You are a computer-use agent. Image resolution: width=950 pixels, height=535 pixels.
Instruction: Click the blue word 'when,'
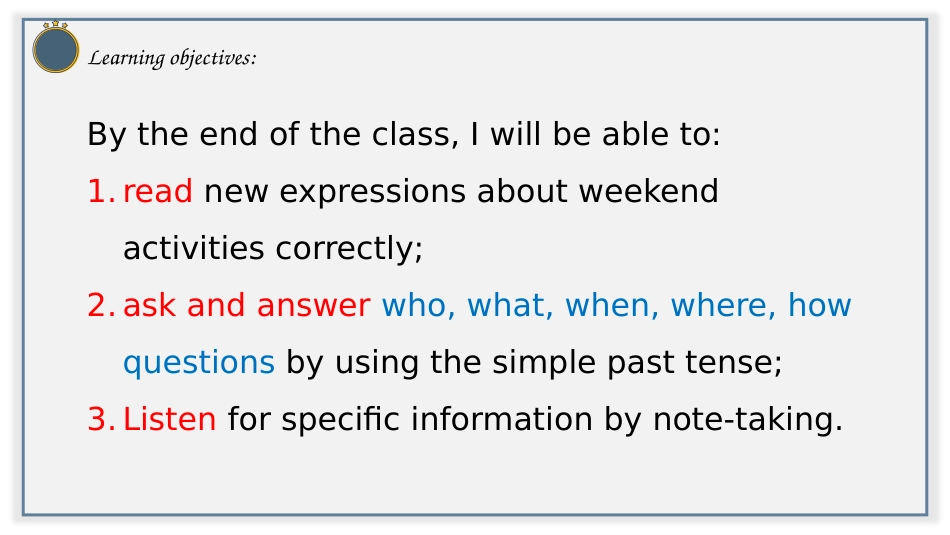pos(612,305)
